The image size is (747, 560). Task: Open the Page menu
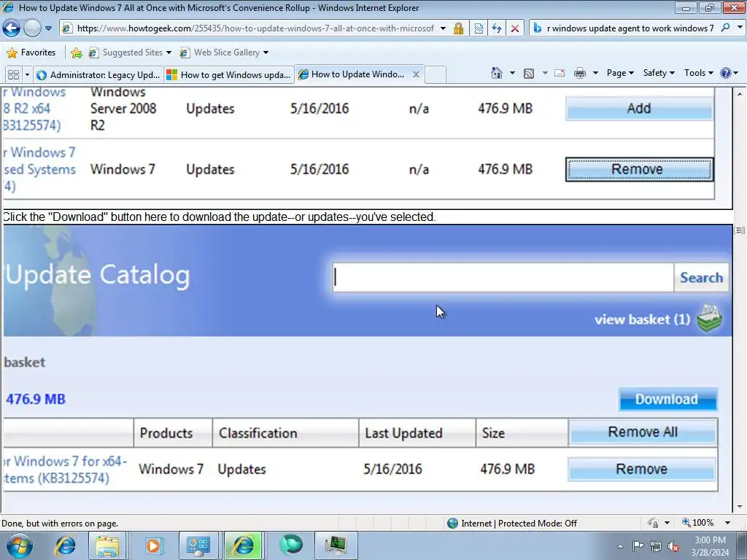[x=620, y=73]
